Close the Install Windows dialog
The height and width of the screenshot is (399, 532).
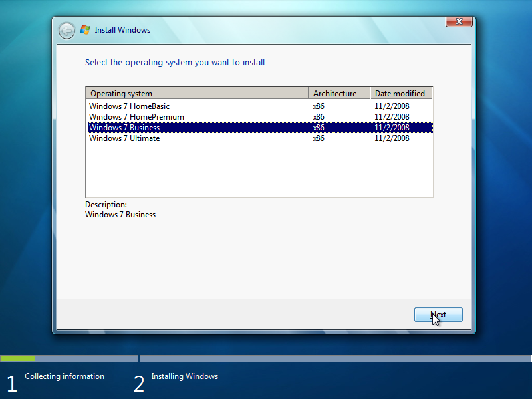[459, 22]
